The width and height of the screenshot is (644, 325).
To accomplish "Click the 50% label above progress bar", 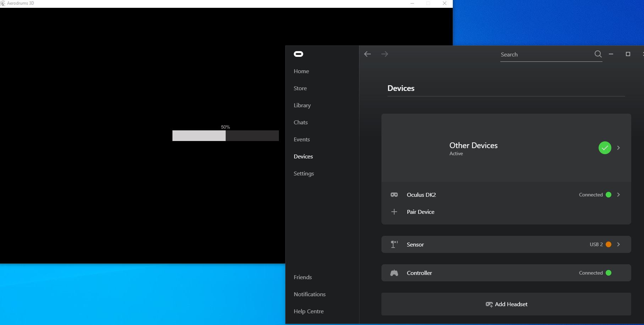I will click(225, 127).
